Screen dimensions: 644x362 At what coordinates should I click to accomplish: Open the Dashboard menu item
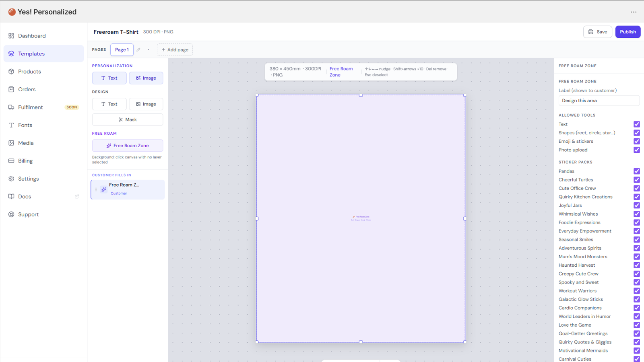click(43, 36)
